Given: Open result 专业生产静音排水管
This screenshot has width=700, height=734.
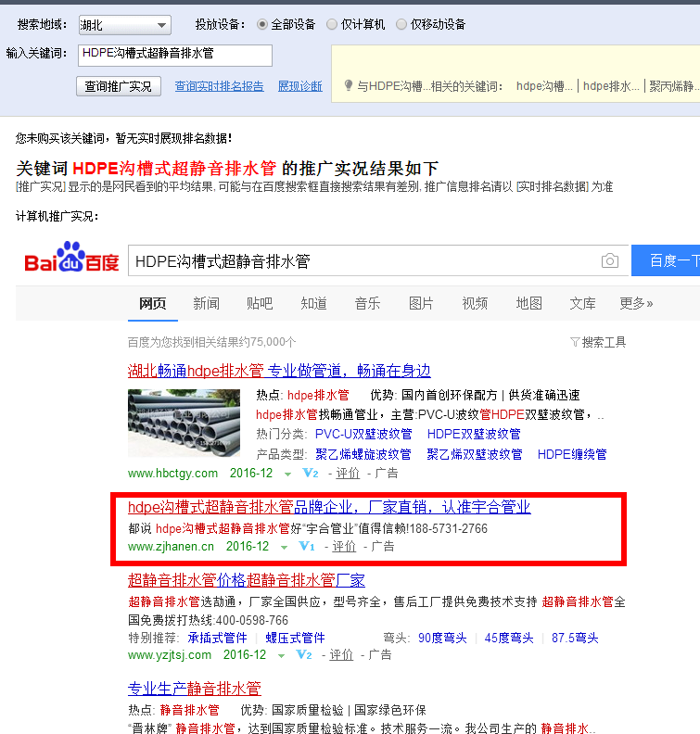Looking at the screenshot, I should click(195, 689).
